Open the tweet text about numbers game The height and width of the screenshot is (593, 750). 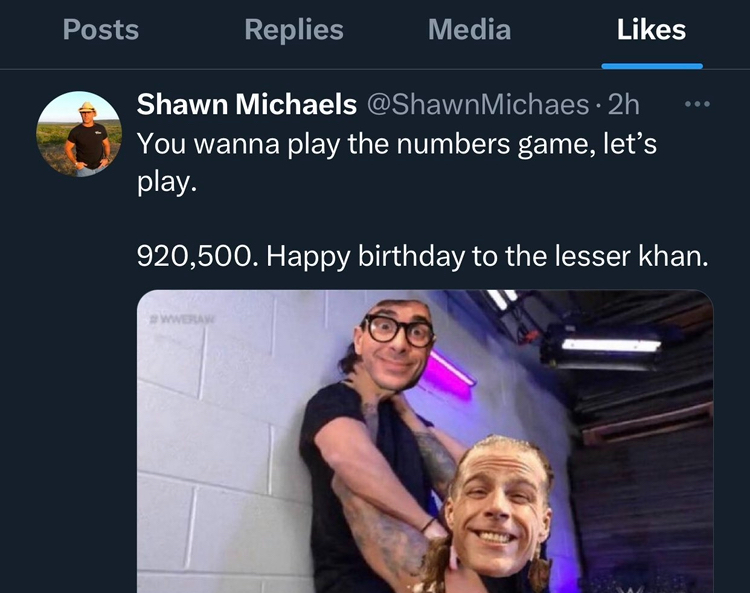(397, 163)
